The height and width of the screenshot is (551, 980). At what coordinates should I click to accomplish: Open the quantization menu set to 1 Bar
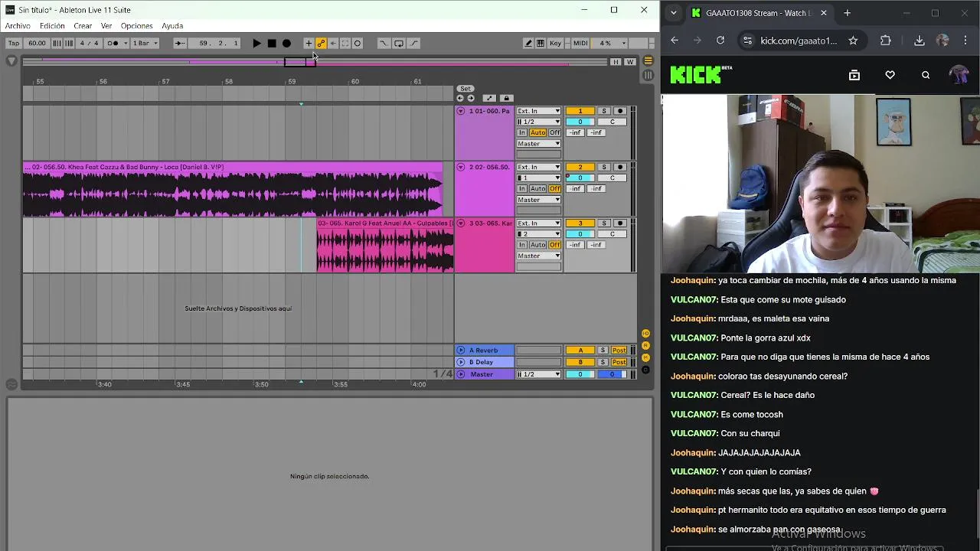click(x=145, y=44)
